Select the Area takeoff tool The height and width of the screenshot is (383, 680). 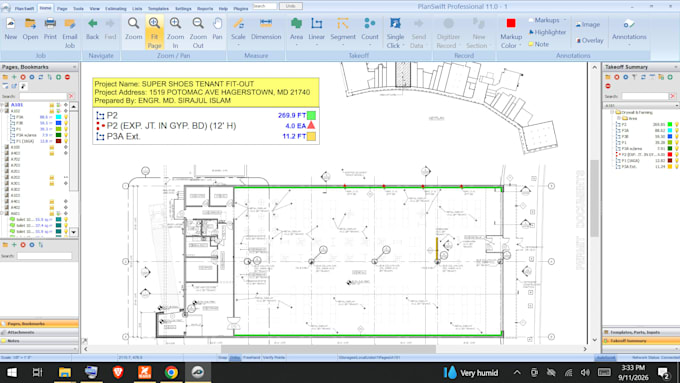(296, 29)
